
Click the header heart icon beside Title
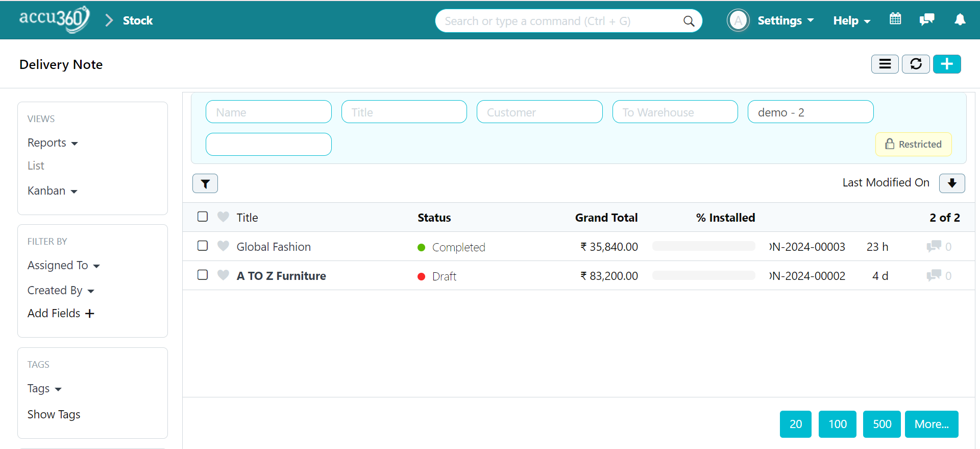tap(223, 217)
